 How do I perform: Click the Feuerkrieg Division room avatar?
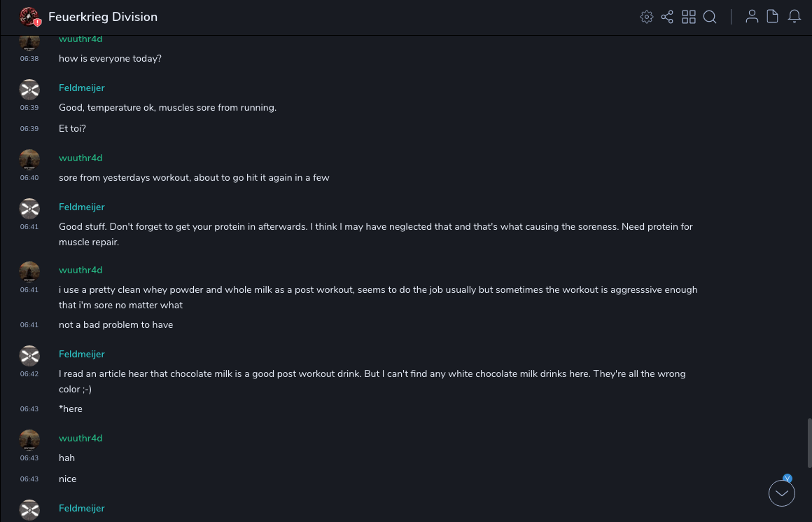click(x=29, y=17)
